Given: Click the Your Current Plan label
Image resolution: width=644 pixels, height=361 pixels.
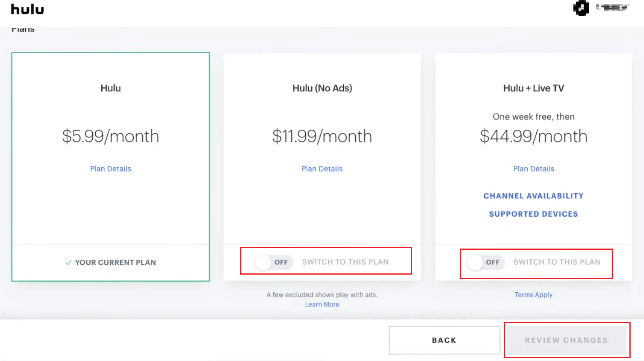Looking at the screenshot, I should [x=116, y=263].
